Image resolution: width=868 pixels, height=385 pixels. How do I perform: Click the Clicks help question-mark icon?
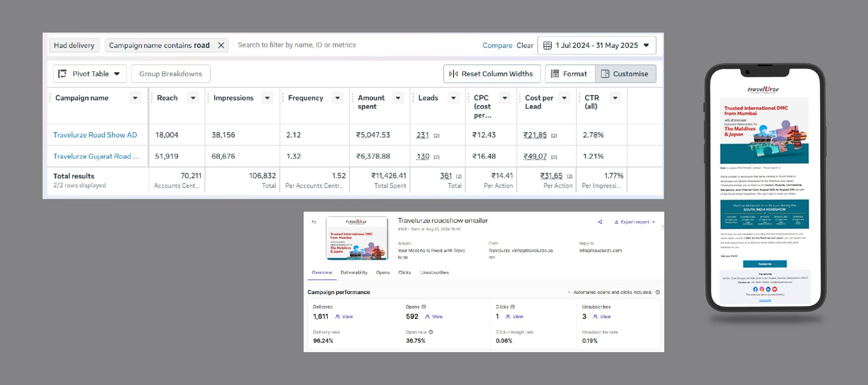(x=513, y=307)
